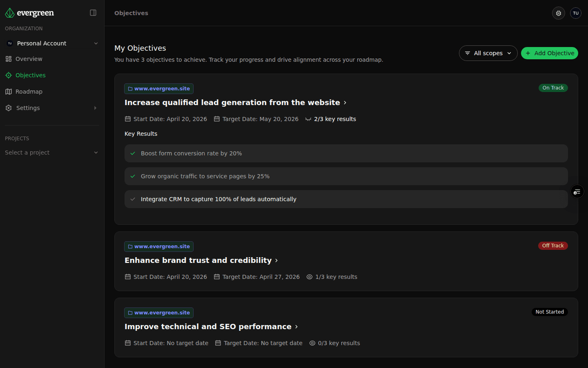Uncheck Grow organic traffic key result
Screen dimensions: 588x368
pos(132,176)
